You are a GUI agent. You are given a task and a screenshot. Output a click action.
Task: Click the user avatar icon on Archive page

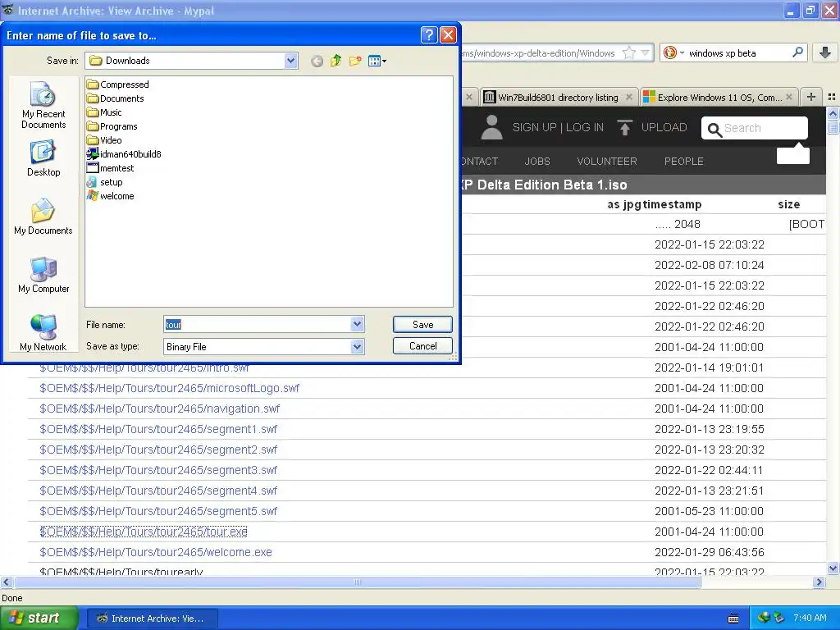(x=492, y=127)
